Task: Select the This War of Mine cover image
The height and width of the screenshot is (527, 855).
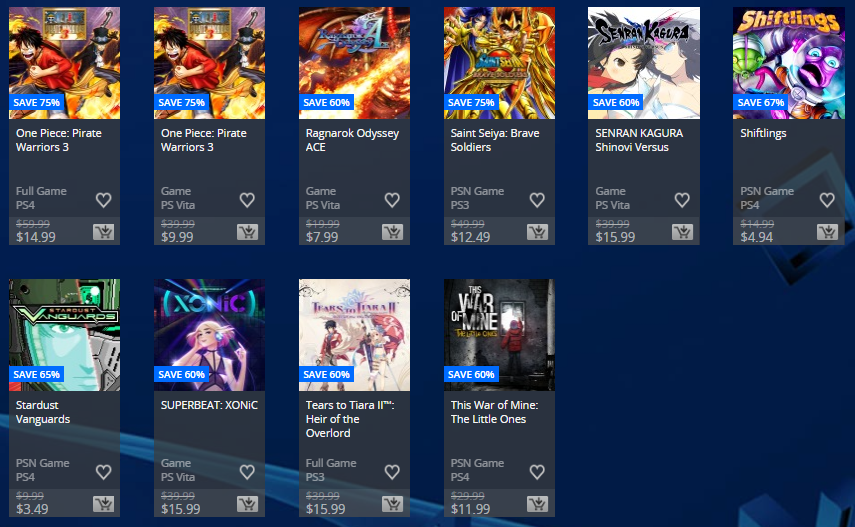Action: (x=499, y=335)
